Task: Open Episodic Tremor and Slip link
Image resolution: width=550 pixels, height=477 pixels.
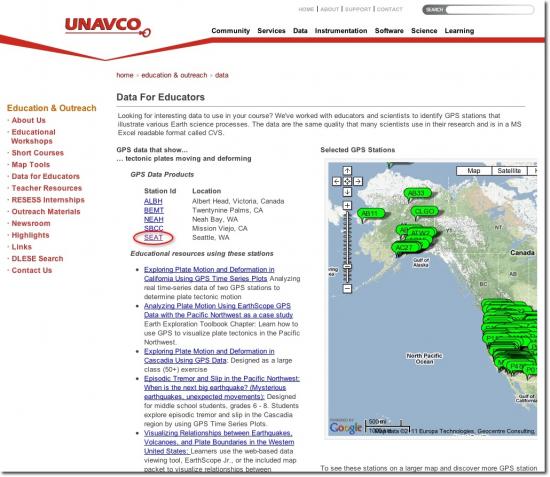Action: [222, 388]
